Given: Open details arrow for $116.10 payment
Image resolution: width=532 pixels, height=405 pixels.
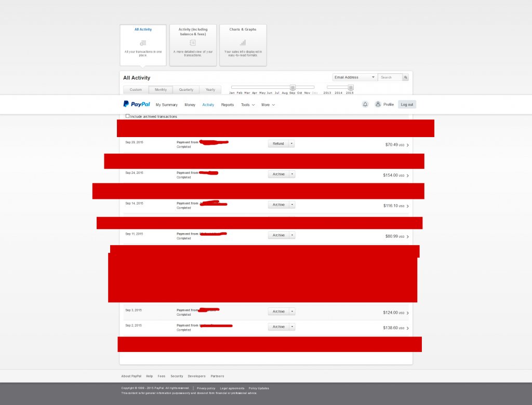Looking at the screenshot, I should click(407, 206).
